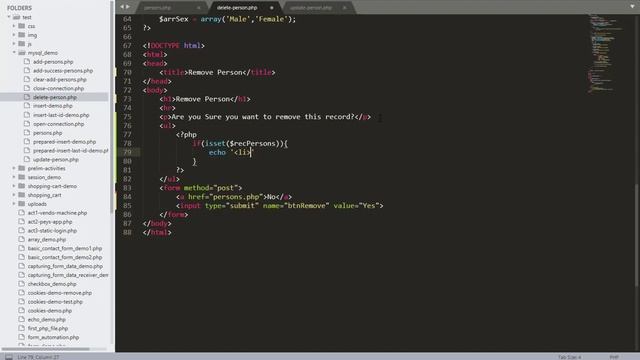Screen dimensions: 640x360
Task: Open first_php_file.php file
Action: pos(48,329)
